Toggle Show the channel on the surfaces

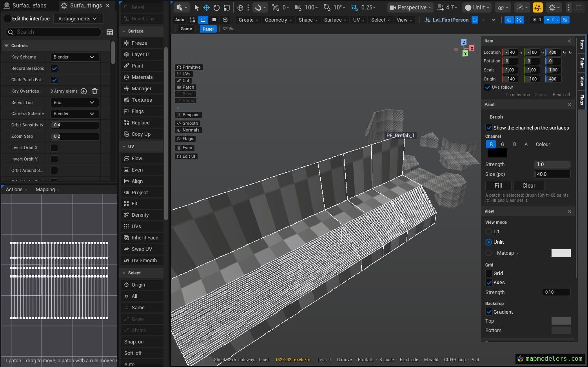pos(489,128)
